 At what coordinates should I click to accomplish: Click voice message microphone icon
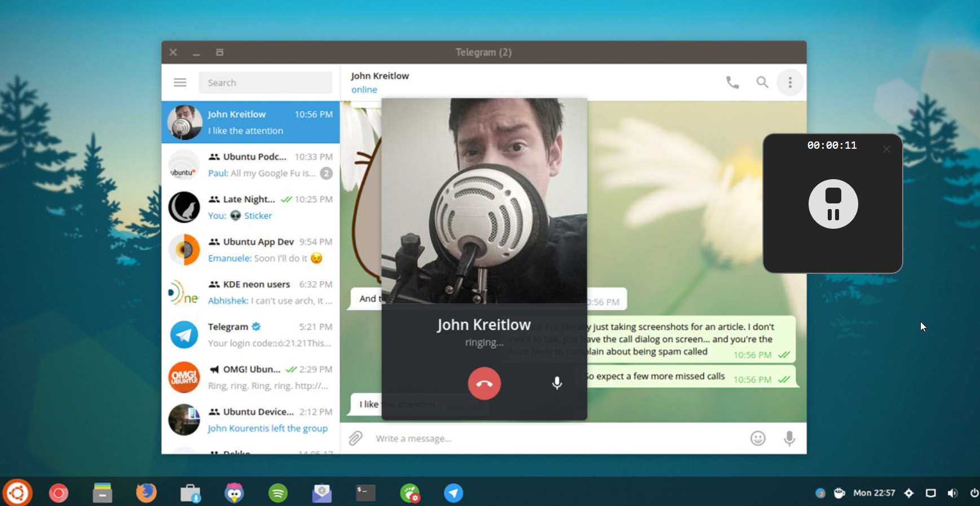[x=789, y=438]
